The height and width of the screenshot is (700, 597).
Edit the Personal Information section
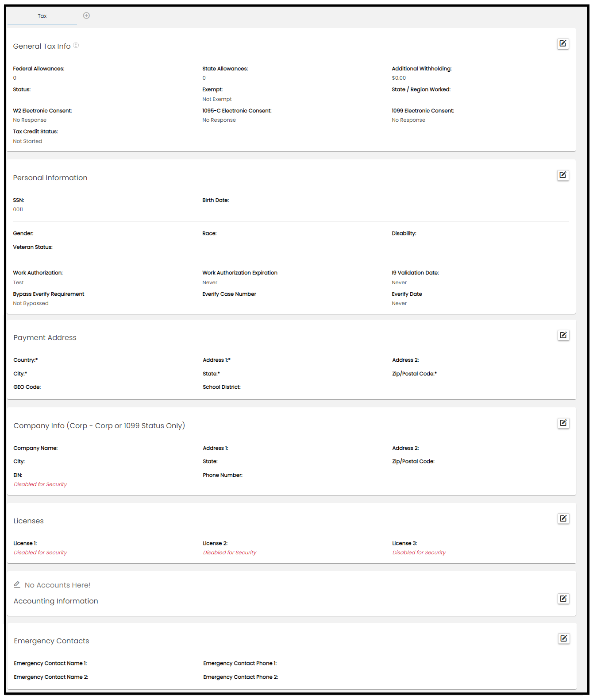[x=562, y=175]
